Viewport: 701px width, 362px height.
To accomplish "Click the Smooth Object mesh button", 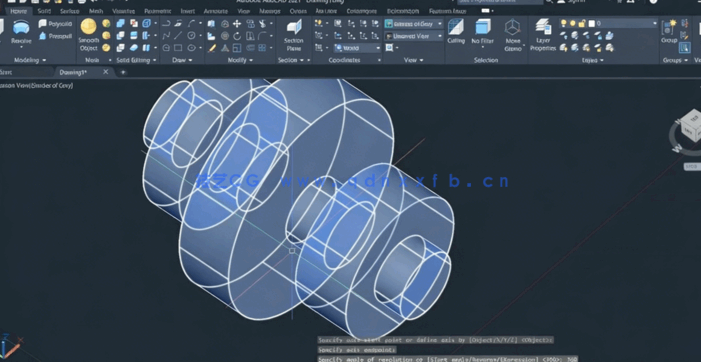I will pos(89,35).
